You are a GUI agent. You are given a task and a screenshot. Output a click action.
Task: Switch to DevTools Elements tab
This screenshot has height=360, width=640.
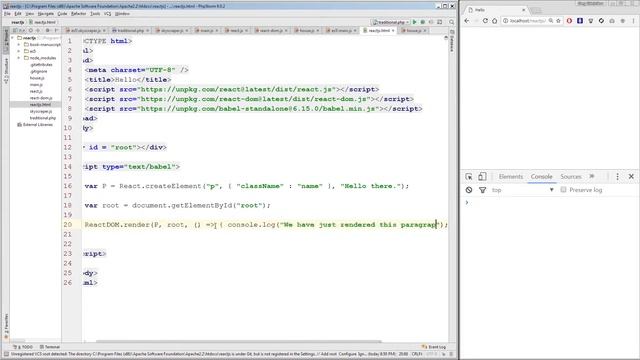click(511, 177)
